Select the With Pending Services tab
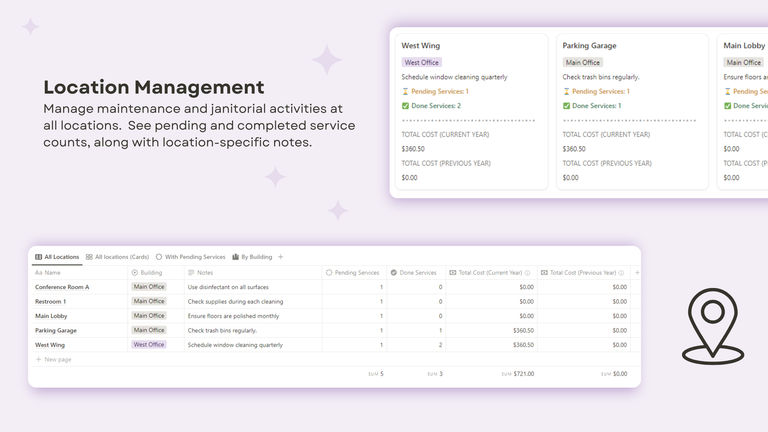The height and width of the screenshot is (432, 768). click(191, 257)
